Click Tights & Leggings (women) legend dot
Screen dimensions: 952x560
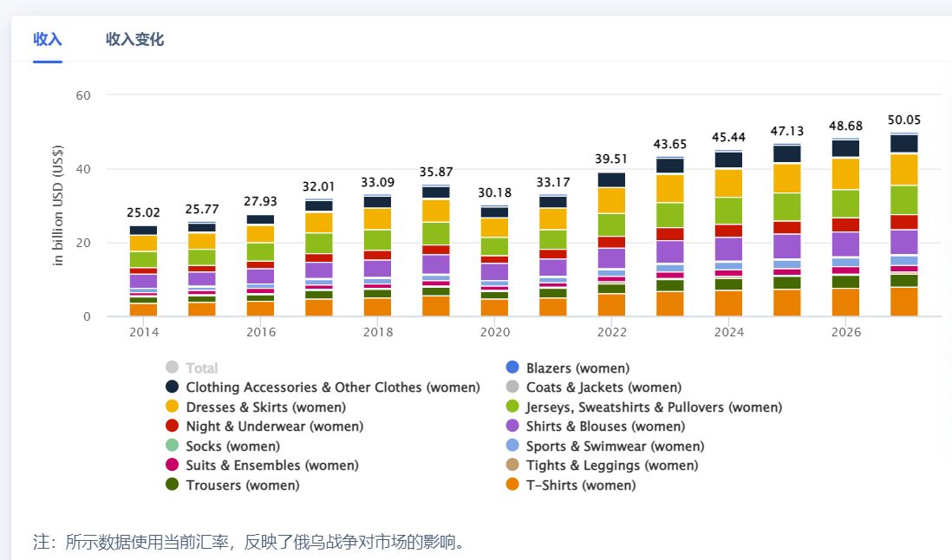click(x=512, y=466)
